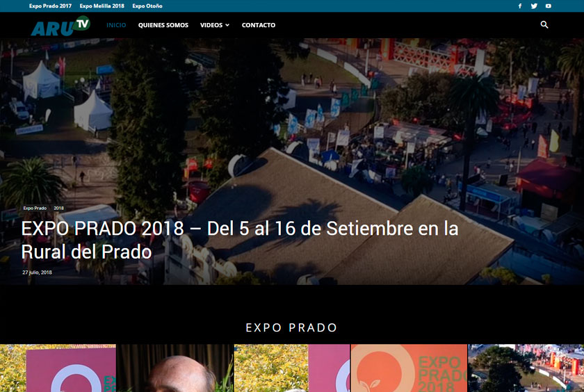This screenshot has height=392, width=584.
Task: Open the YouTube social icon
Action: [549, 6]
